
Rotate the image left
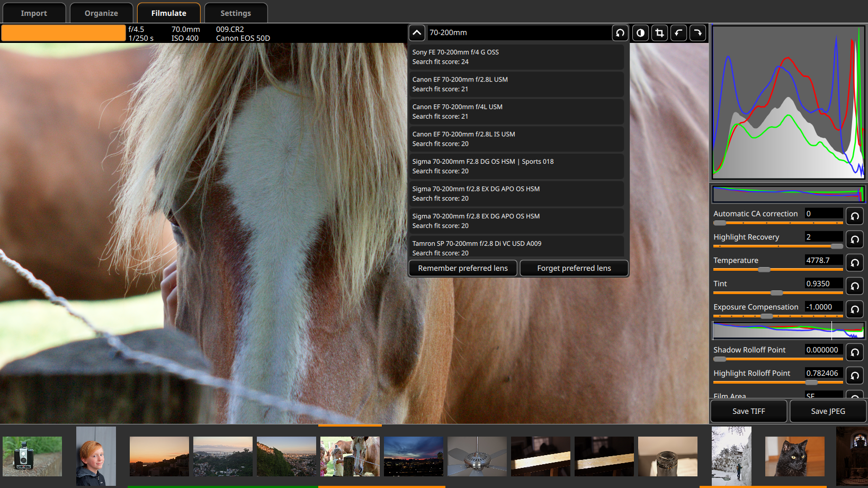pos(678,33)
